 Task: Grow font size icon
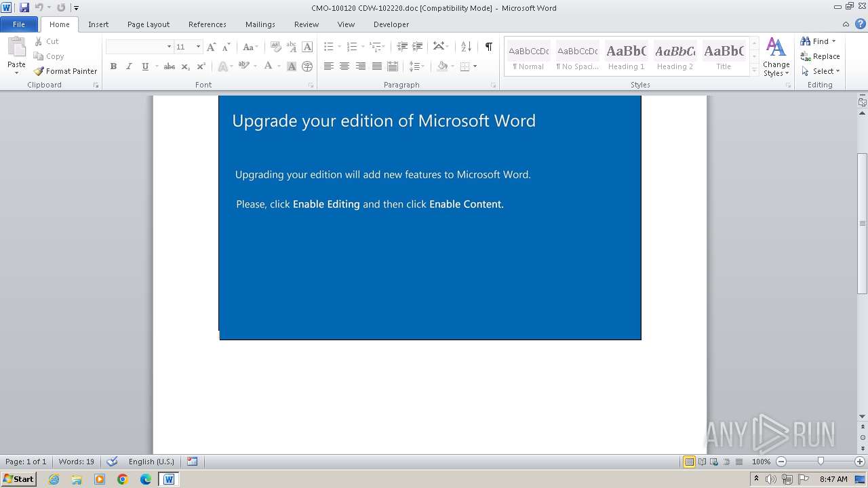coord(212,47)
